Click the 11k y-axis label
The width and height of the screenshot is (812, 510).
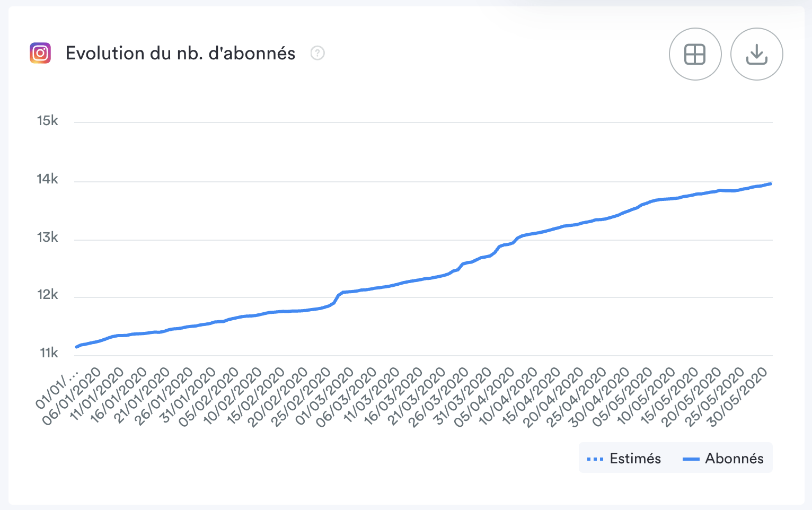49,353
